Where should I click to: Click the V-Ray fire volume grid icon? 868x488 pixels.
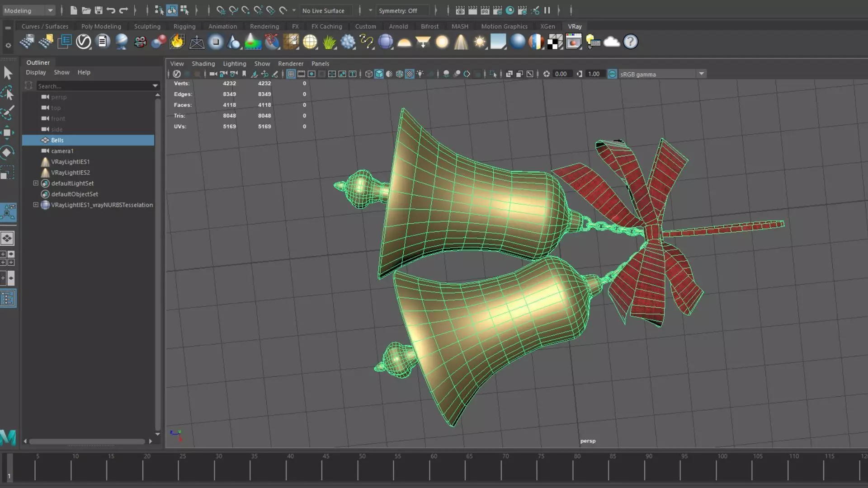coord(177,42)
